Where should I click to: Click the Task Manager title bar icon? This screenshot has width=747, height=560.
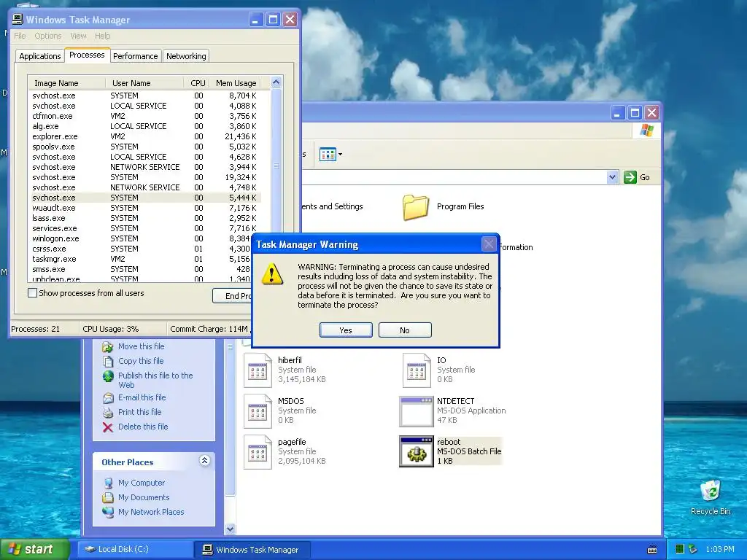click(18, 20)
